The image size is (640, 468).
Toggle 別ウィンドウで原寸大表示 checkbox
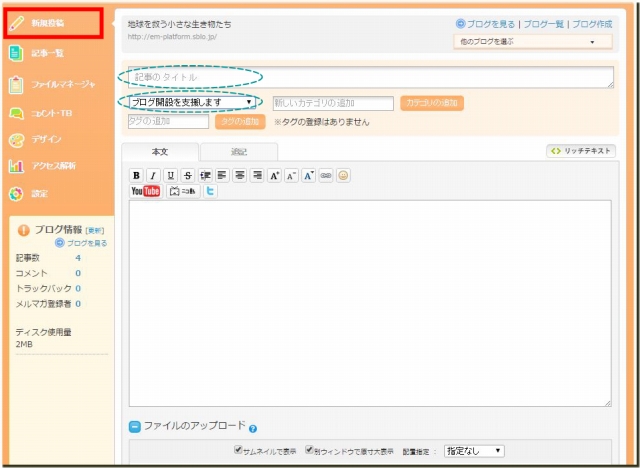(310, 450)
